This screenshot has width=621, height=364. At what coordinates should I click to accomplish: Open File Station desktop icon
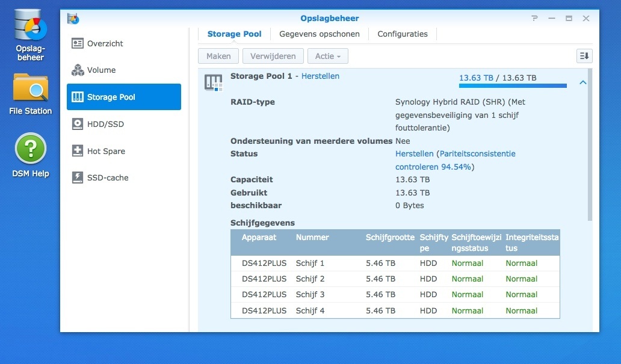point(31,94)
